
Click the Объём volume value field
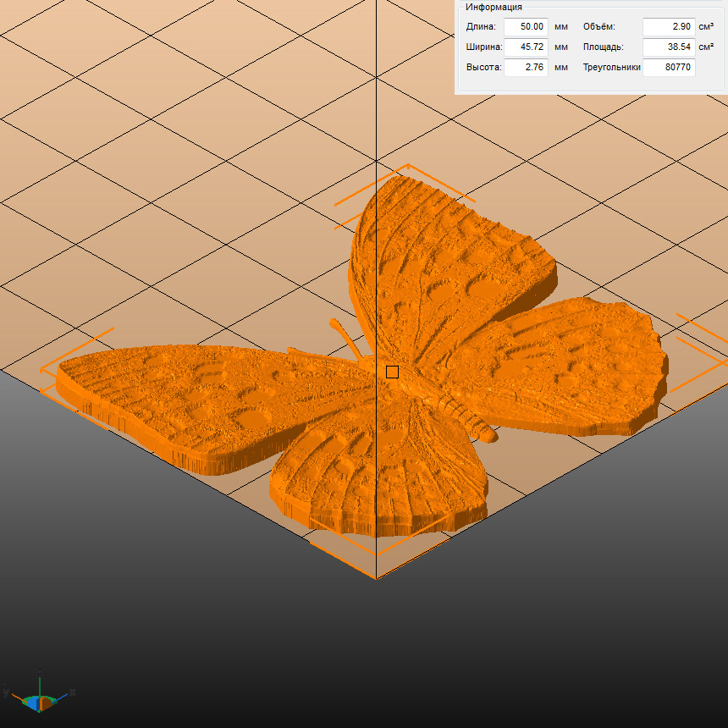click(668, 27)
